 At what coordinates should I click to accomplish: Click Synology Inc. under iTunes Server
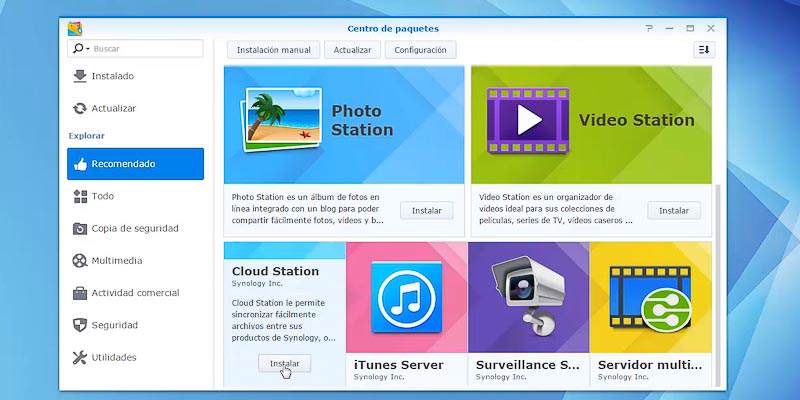click(379, 377)
